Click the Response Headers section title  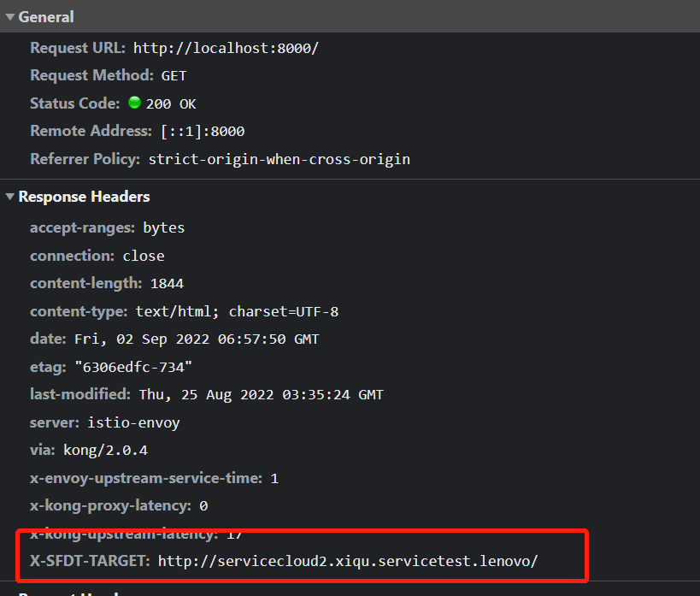[x=84, y=197]
